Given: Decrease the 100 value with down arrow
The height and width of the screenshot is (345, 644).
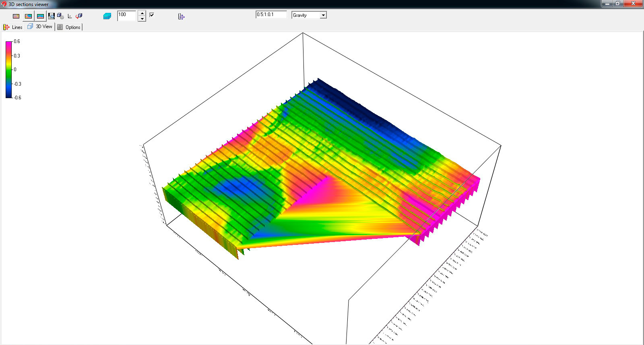Looking at the screenshot, I should tap(142, 18).
